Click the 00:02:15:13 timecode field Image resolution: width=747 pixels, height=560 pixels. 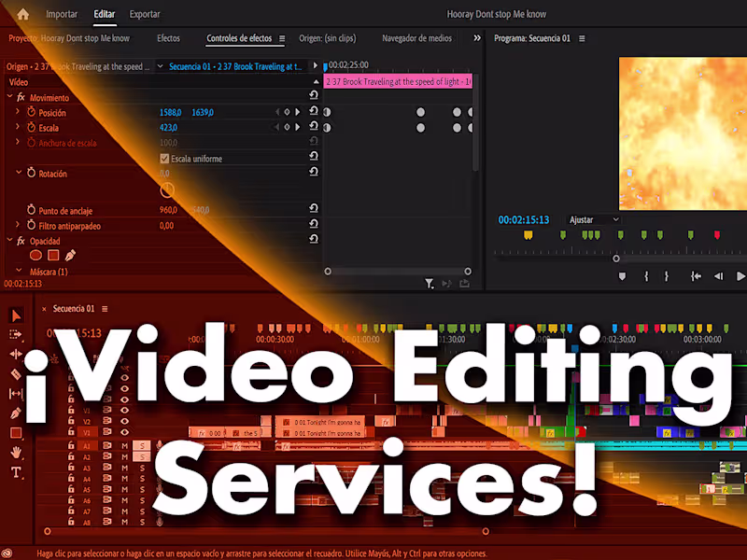point(523,221)
